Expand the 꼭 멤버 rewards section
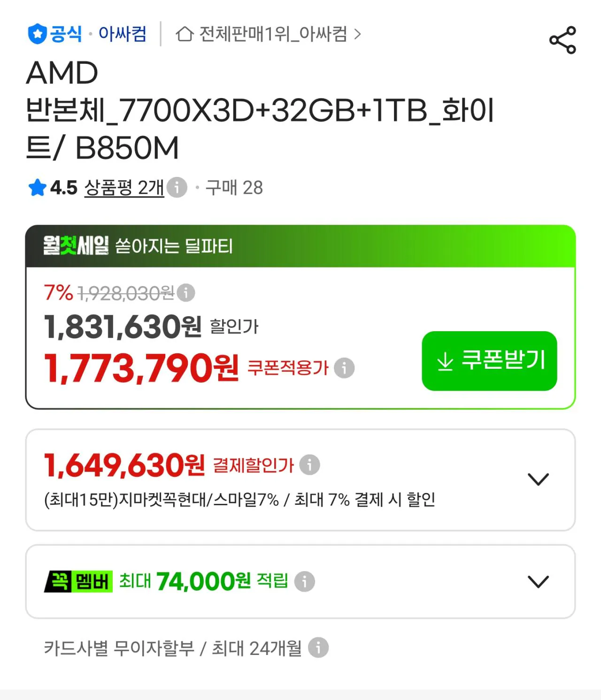Image resolution: width=601 pixels, height=700 pixels. [538, 582]
